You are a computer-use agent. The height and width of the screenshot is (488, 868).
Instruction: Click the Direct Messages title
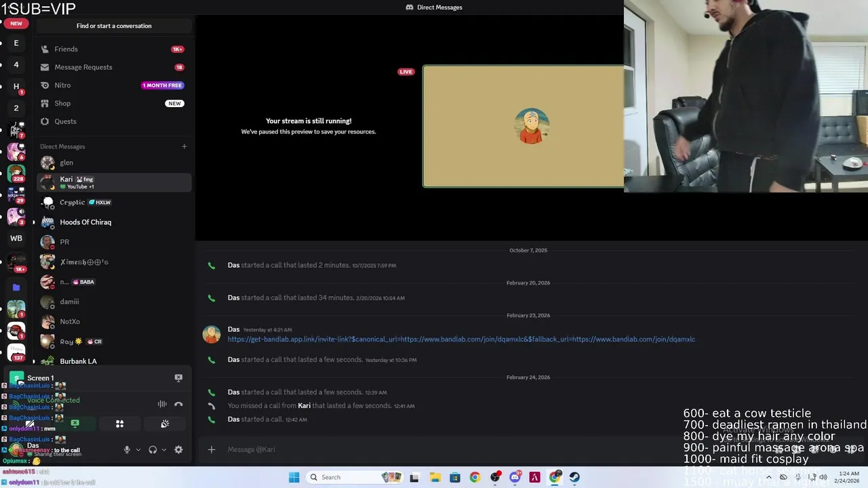[439, 7]
